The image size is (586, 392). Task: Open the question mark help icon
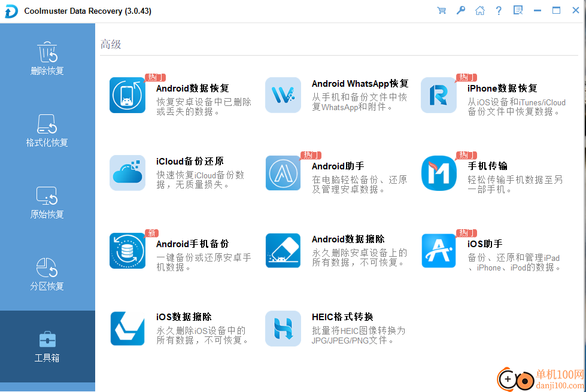(x=499, y=10)
